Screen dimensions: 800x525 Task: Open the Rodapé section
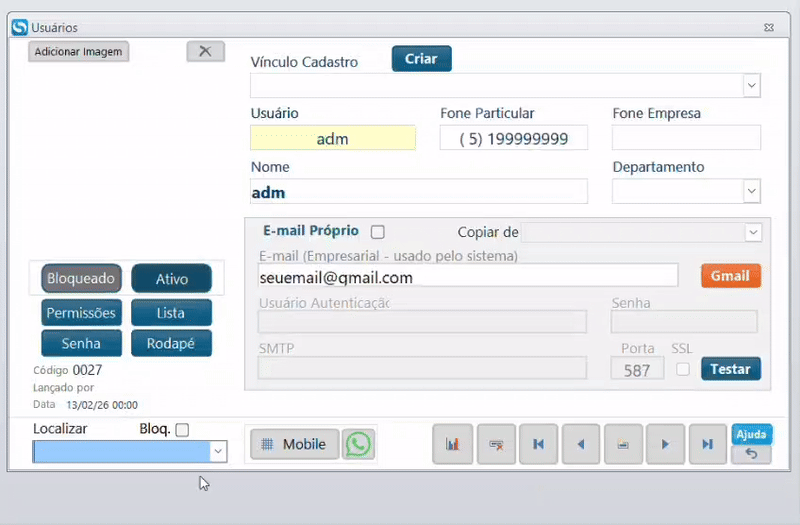[x=171, y=343]
